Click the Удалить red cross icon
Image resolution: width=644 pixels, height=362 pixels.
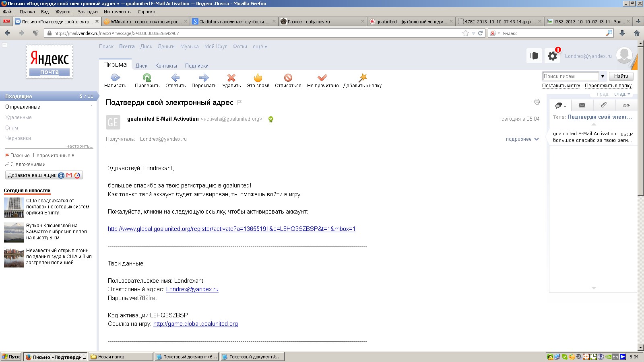[x=231, y=78]
